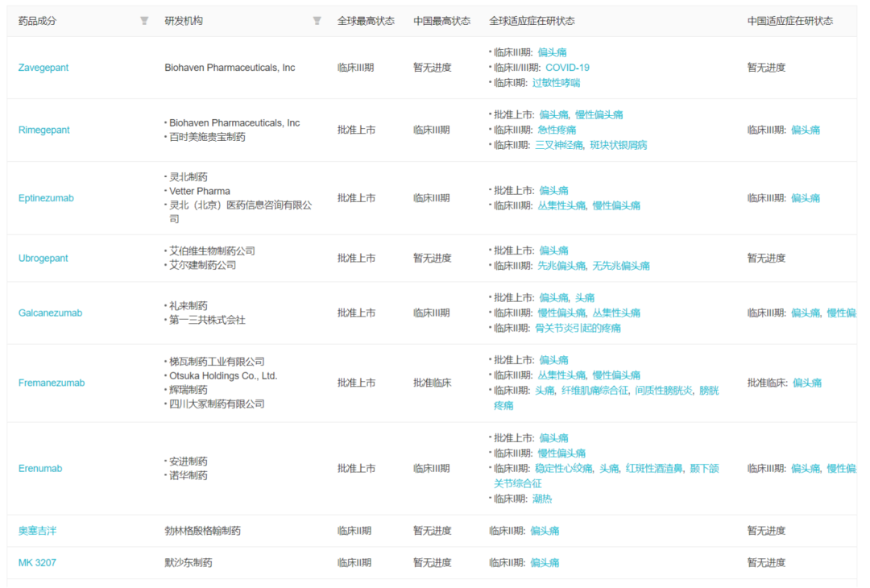Image resolution: width=870 pixels, height=588 pixels.
Task: Open the 过敏性哮喘 indication link
Action: tap(556, 83)
